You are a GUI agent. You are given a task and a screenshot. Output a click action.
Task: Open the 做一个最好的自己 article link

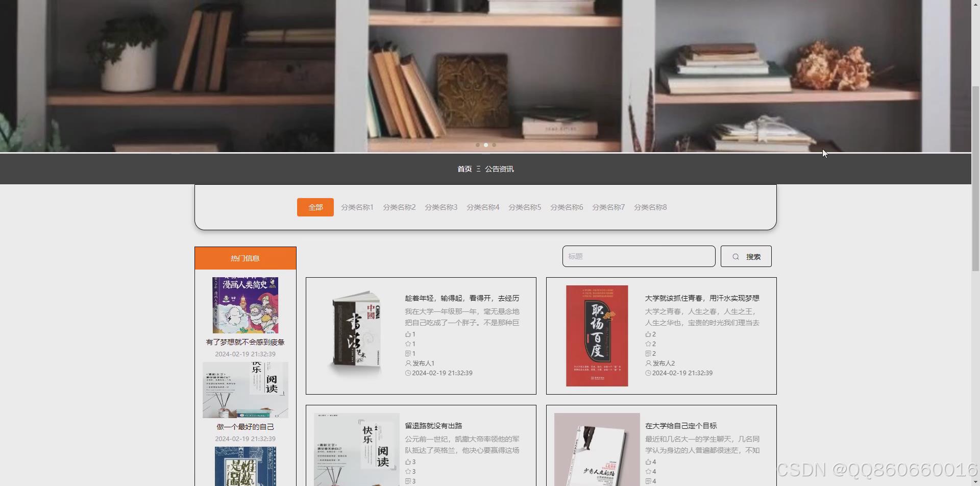[x=246, y=426]
